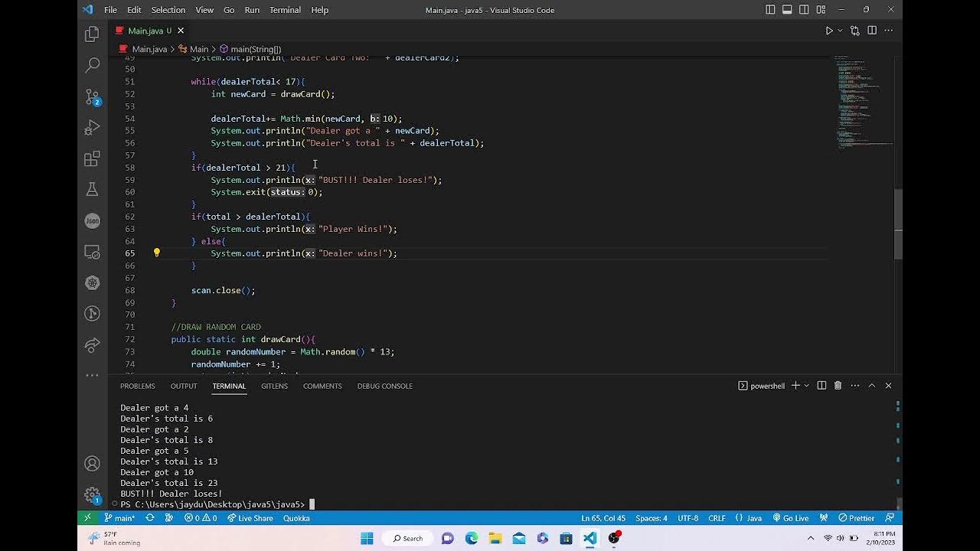Click the main* branch in status bar
Image resolution: width=980 pixels, height=551 pixels.
click(119, 518)
